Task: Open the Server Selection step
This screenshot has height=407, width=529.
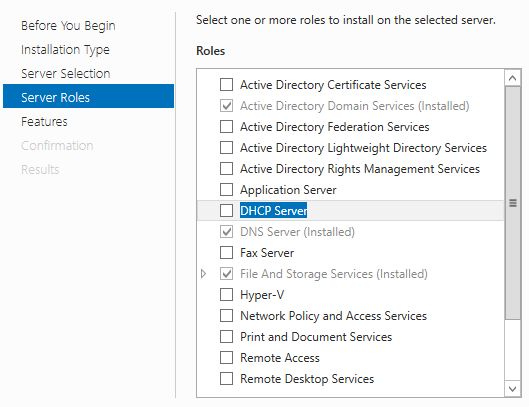Action: (65, 74)
